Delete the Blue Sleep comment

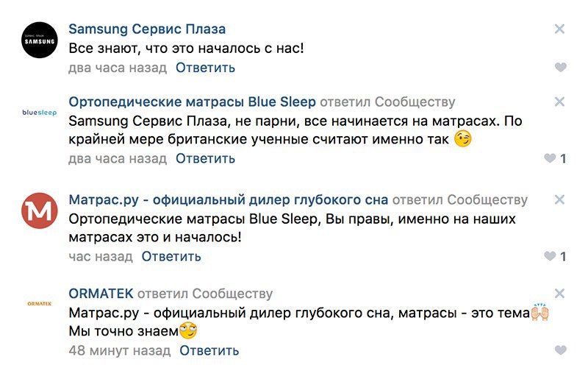pos(559,102)
